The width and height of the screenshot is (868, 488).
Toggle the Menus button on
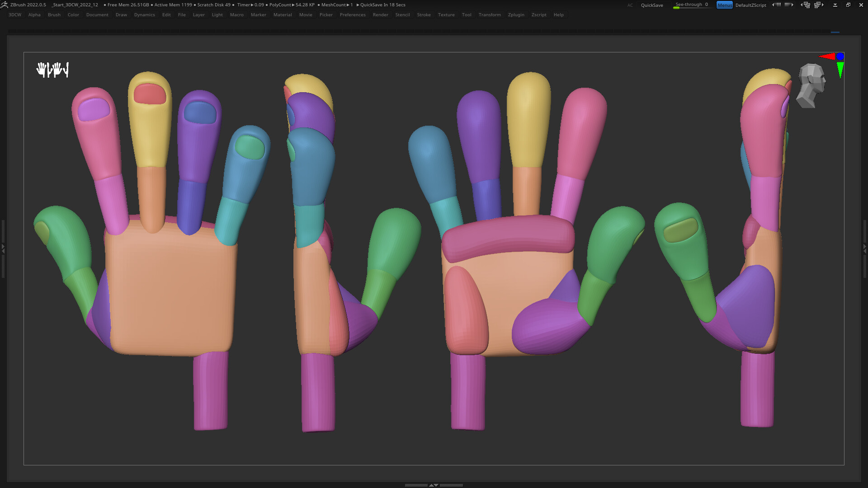(724, 5)
